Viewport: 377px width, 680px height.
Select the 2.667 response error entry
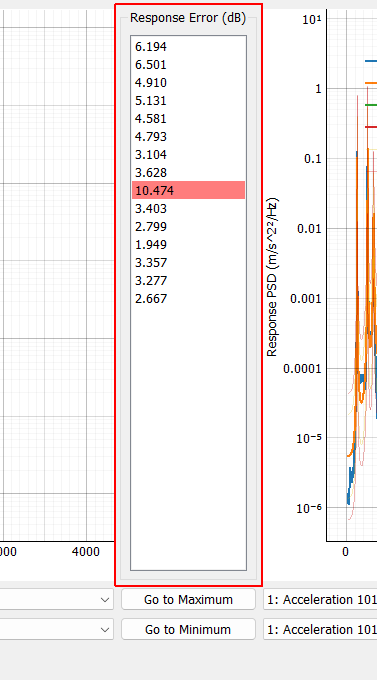pyautogui.click(x=188, y=298)
